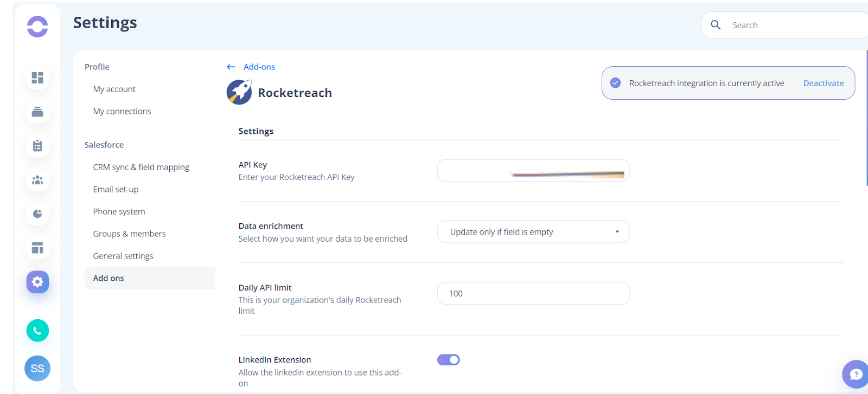This screenshot has height=394, width=868.
Task: Click 'Enter your Rocketreach API Key' text
Action: point(297,177)
